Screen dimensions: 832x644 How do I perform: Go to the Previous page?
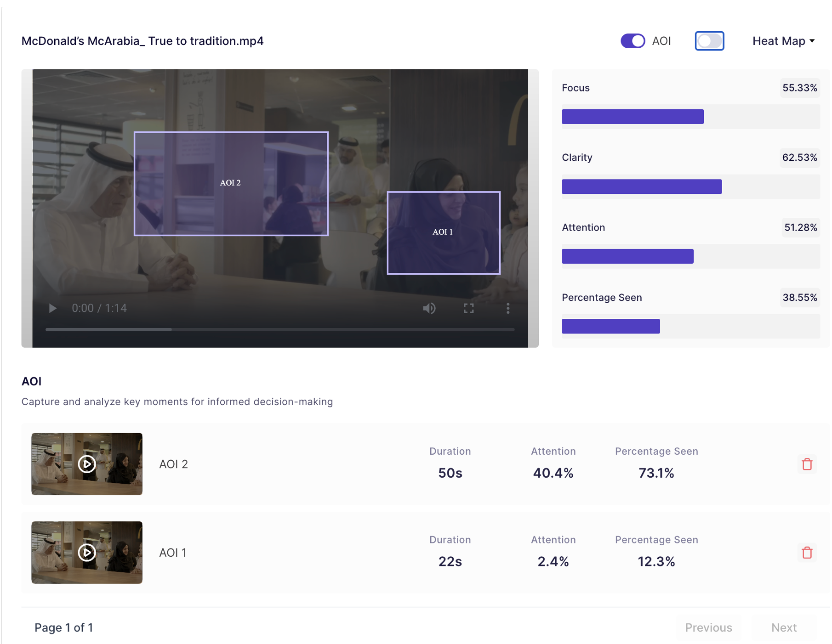[708, 627]
